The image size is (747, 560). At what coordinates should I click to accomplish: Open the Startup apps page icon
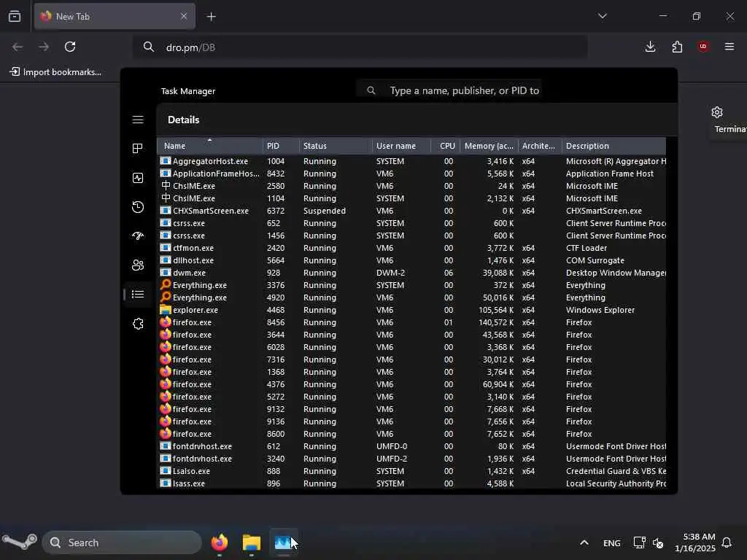pos(138,236)
